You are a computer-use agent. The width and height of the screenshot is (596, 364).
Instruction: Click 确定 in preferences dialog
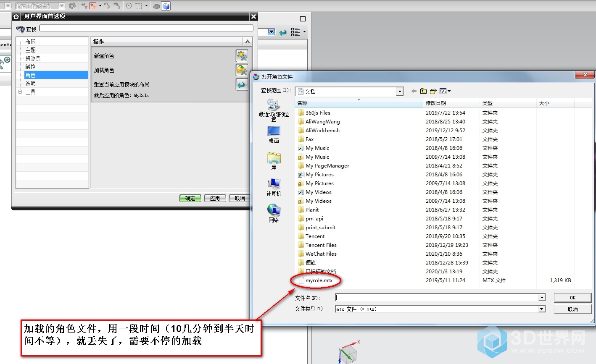click(190, 198)
